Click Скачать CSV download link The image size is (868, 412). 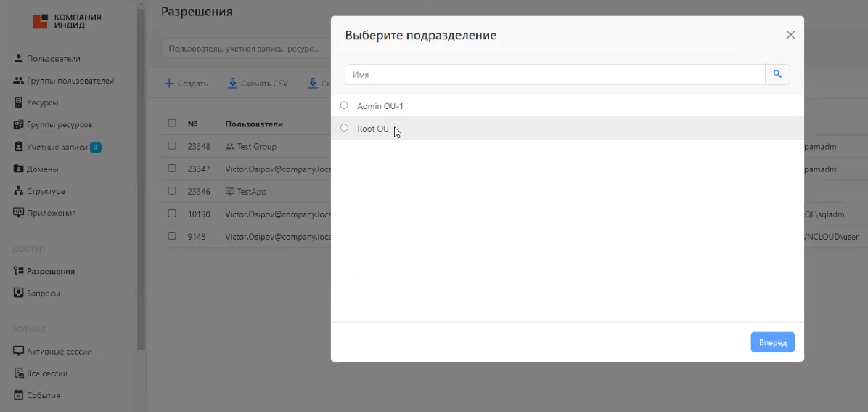(x=258, y=84)
